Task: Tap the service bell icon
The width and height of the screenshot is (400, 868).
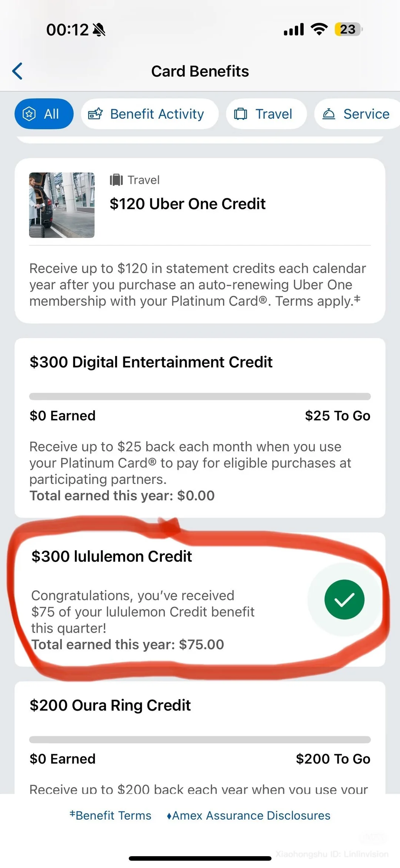Action: point(329,114)
